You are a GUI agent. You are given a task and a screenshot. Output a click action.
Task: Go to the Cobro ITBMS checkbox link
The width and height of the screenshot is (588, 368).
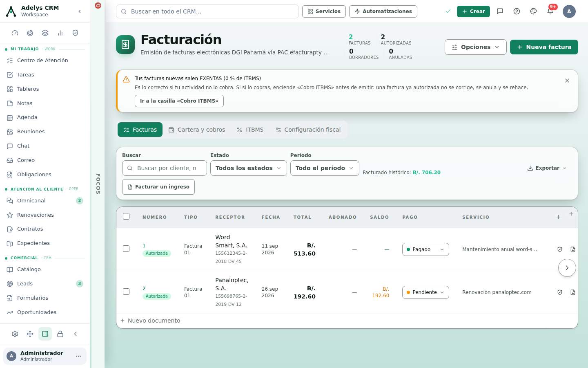pos(179,101)
